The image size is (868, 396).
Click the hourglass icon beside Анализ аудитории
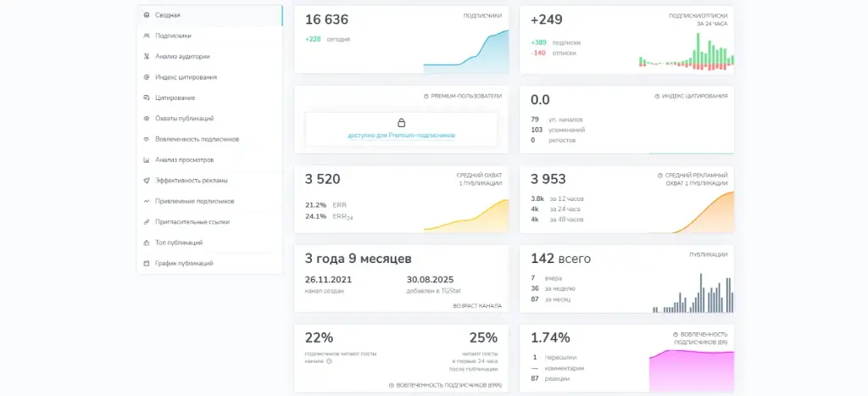point(146,57)
